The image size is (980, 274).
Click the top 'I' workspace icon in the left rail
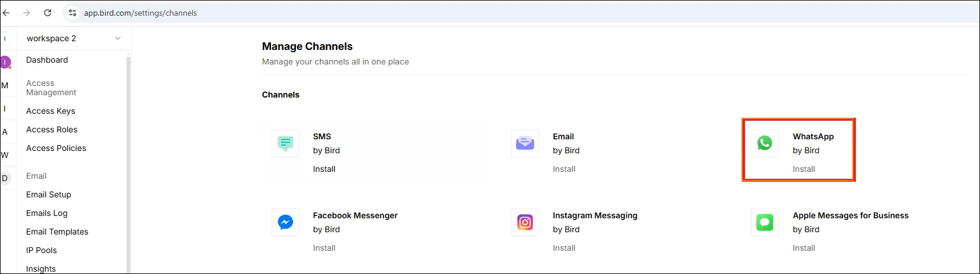coord(5,39)
